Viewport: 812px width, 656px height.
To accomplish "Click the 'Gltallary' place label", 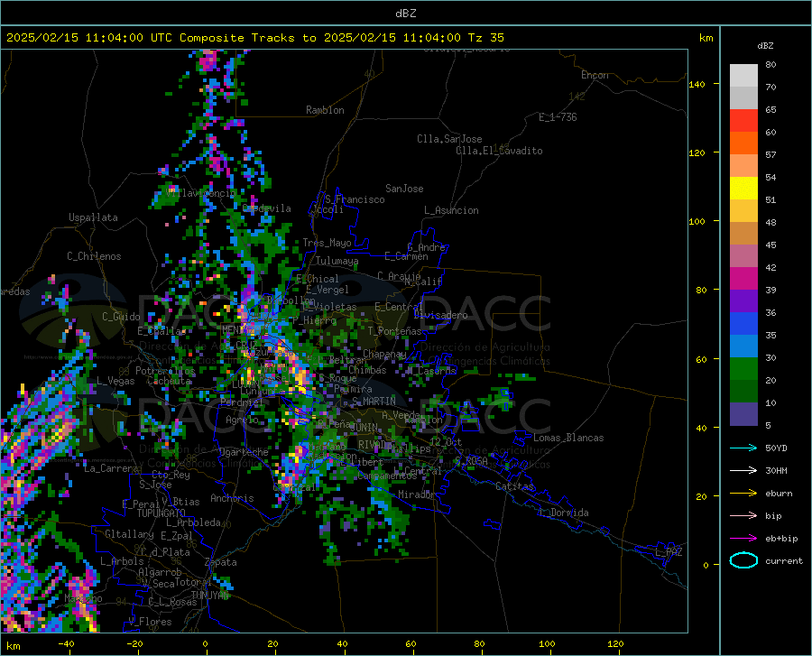I will click(129, 534).
